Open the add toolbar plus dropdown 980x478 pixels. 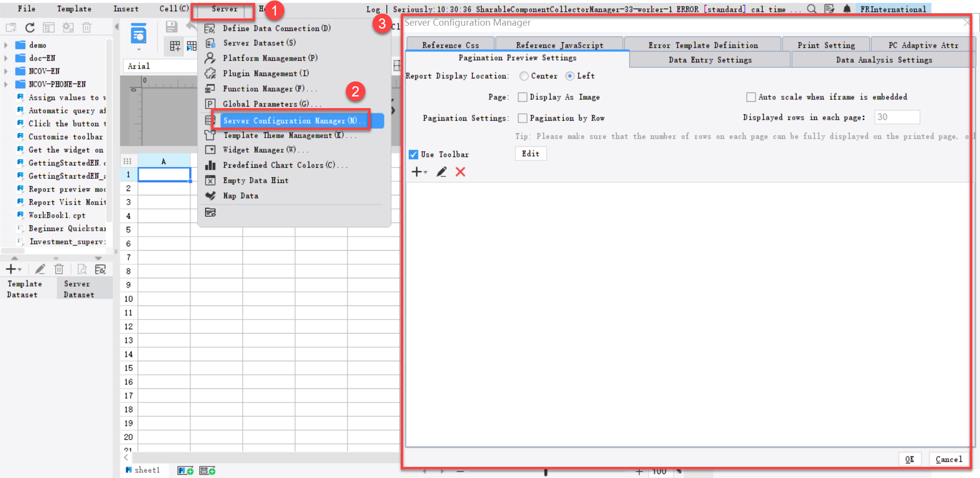pyautogui.click(x=419, y=172)
